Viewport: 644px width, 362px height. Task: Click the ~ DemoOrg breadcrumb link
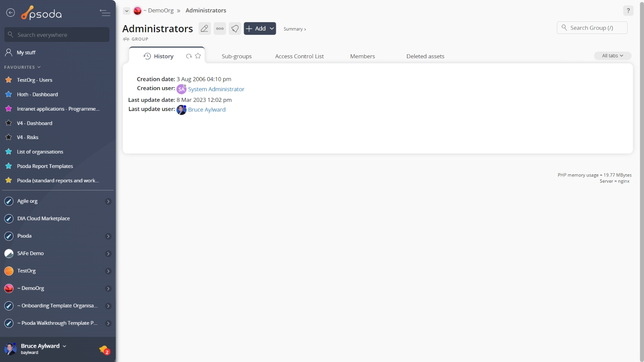click(158, 10)
